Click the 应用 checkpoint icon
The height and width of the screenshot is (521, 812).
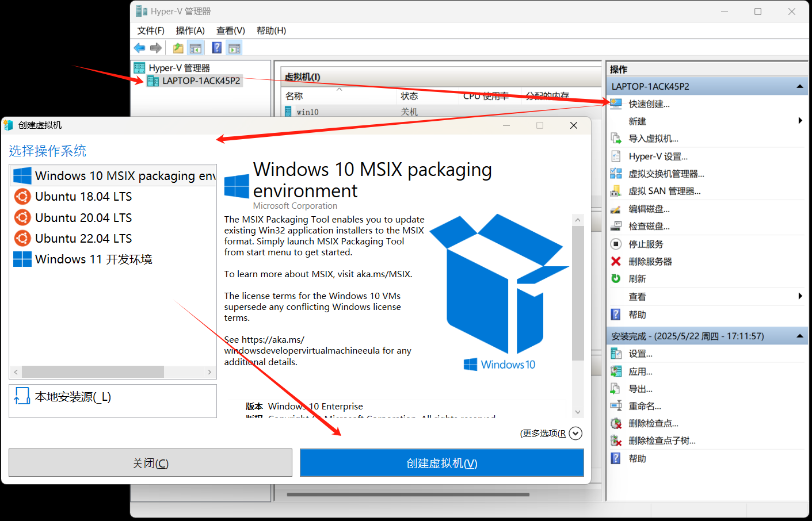click(616, 371)
